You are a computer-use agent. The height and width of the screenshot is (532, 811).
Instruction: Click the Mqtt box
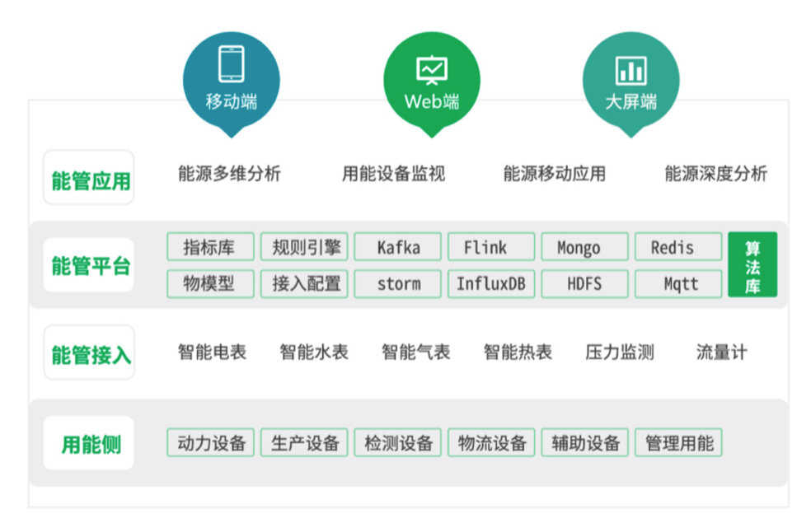pos(679,283)
